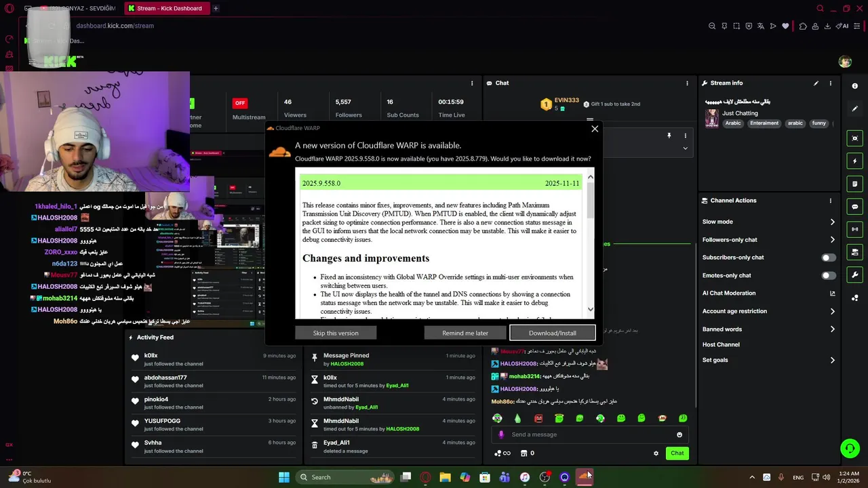Toggle Subscribers-only chat switch
Image resolution: width=868 pixels, height=488 pixels.
point(829,258)
